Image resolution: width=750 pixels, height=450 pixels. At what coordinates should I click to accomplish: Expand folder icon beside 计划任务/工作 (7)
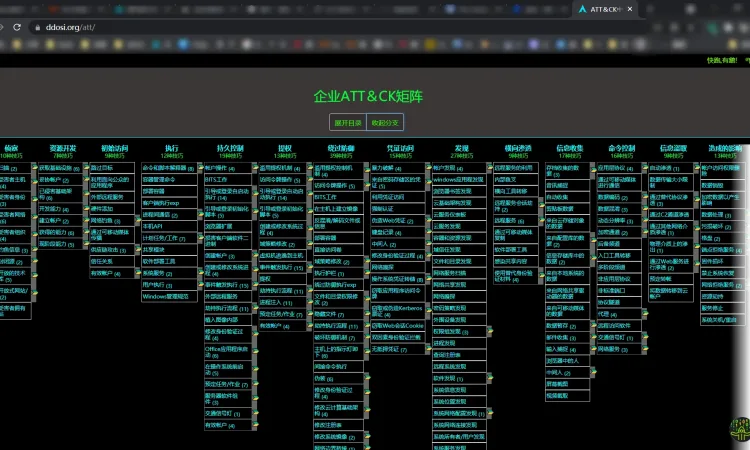[x=201, y=238]
